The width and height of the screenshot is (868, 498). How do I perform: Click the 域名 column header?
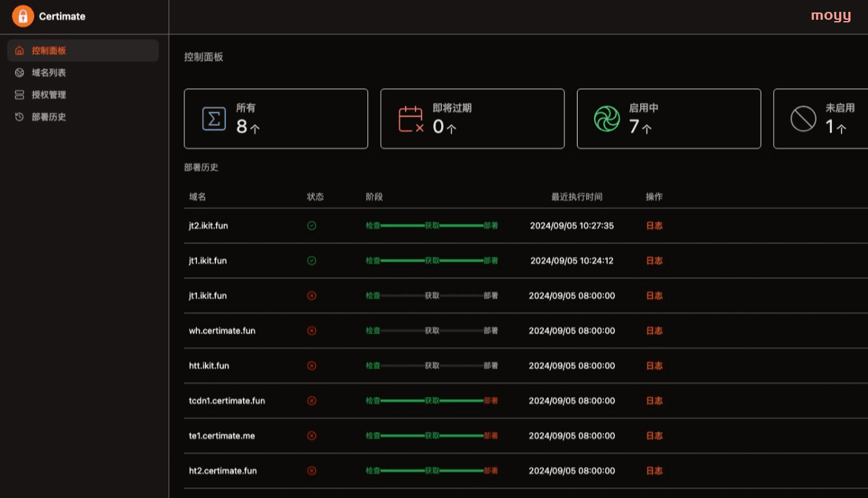[x=197, y=197]
